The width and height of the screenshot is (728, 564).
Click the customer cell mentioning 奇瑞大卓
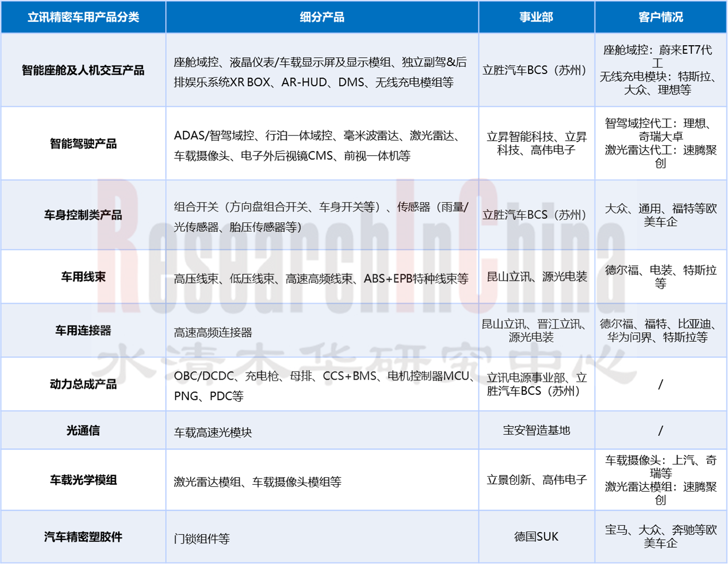[661, 144]
